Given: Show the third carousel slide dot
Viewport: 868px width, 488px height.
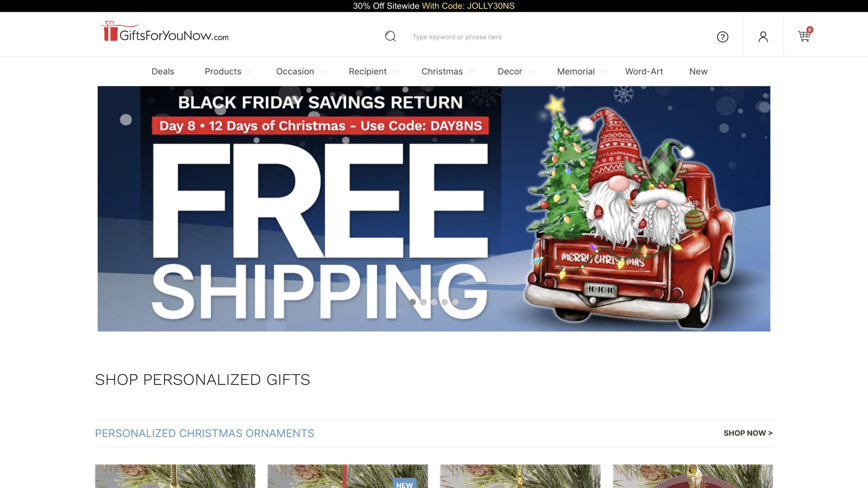Looking at the screenshot, I should pos(434,302).
